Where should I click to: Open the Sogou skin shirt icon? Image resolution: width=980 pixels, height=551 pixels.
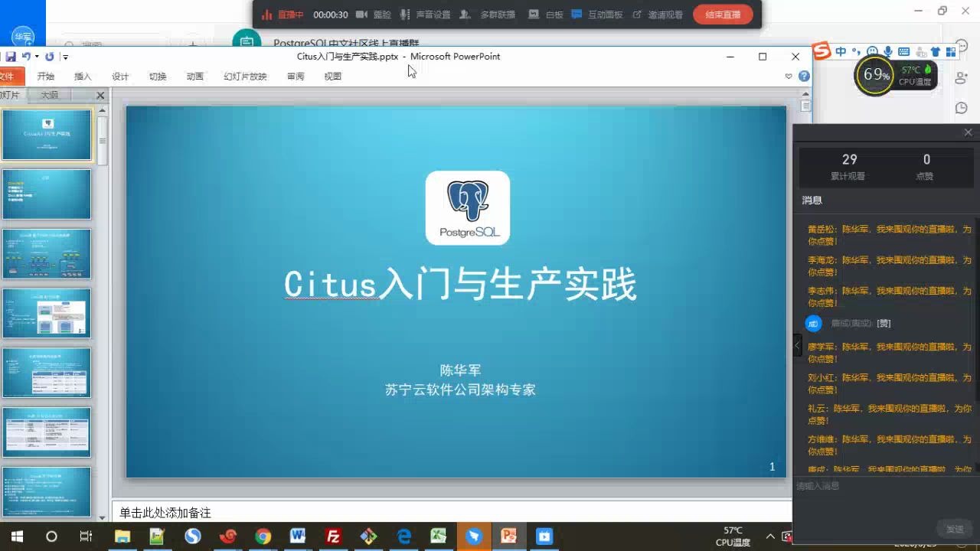pos(935,51)
